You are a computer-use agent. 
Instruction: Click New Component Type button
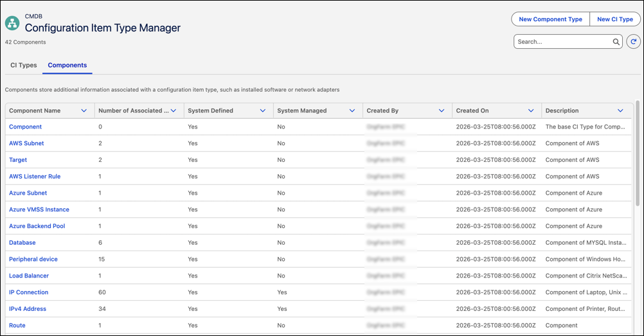pyautogui.click(x=550, y=19)
